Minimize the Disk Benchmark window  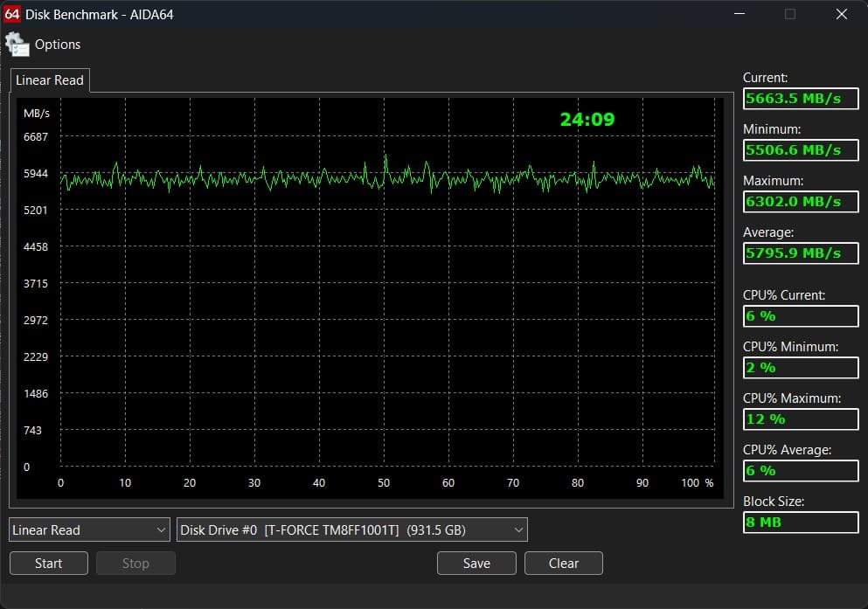click(x=739, y=14)
